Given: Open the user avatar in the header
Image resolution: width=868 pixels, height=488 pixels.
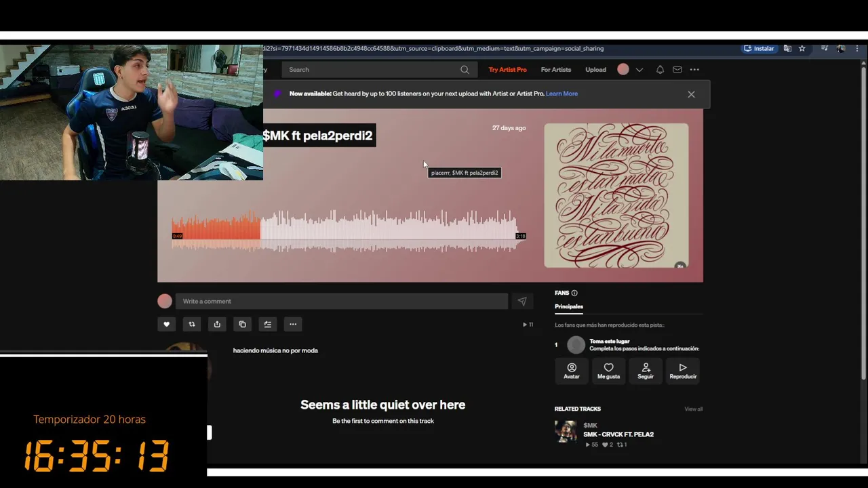Looking at the screenshot, I should click(623, 69).
